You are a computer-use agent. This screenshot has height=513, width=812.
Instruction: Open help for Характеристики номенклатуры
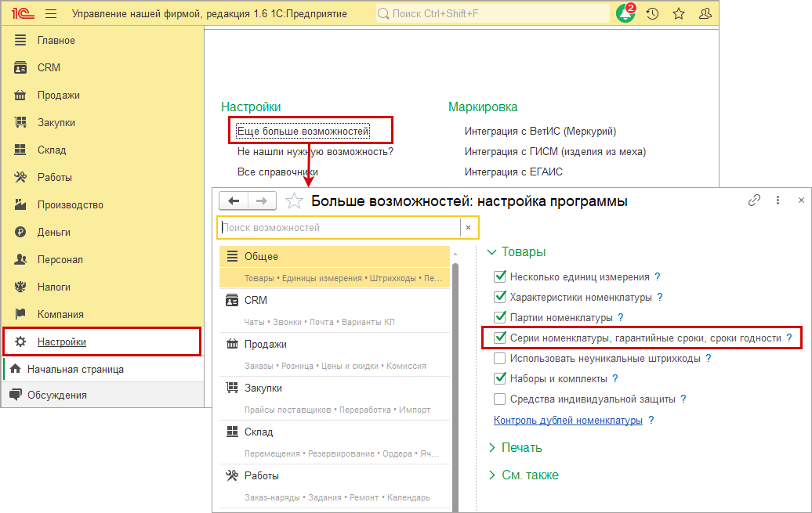[x=660, y=297]
